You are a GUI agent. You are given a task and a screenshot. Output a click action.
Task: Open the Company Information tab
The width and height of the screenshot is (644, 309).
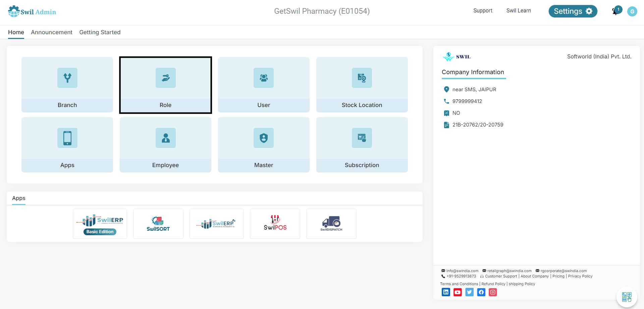click(473, 72)
